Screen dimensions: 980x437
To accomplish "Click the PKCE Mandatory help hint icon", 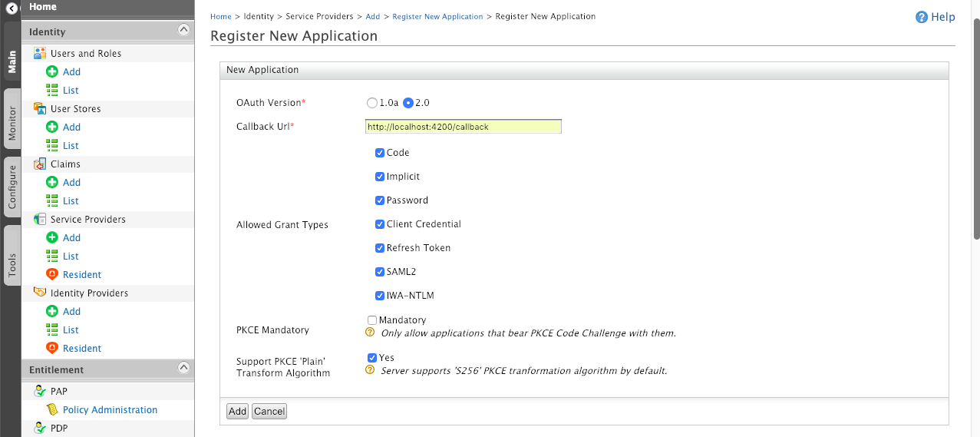I will click(370, 333).
